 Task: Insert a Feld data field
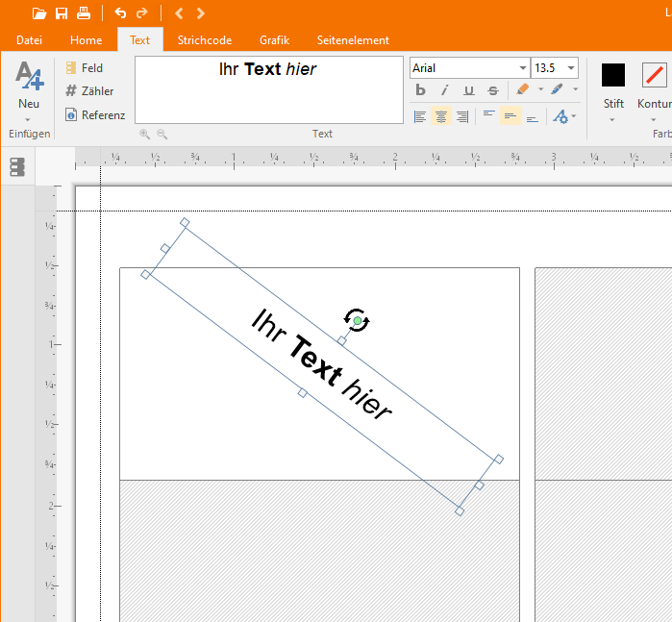[x=84, y=68]
